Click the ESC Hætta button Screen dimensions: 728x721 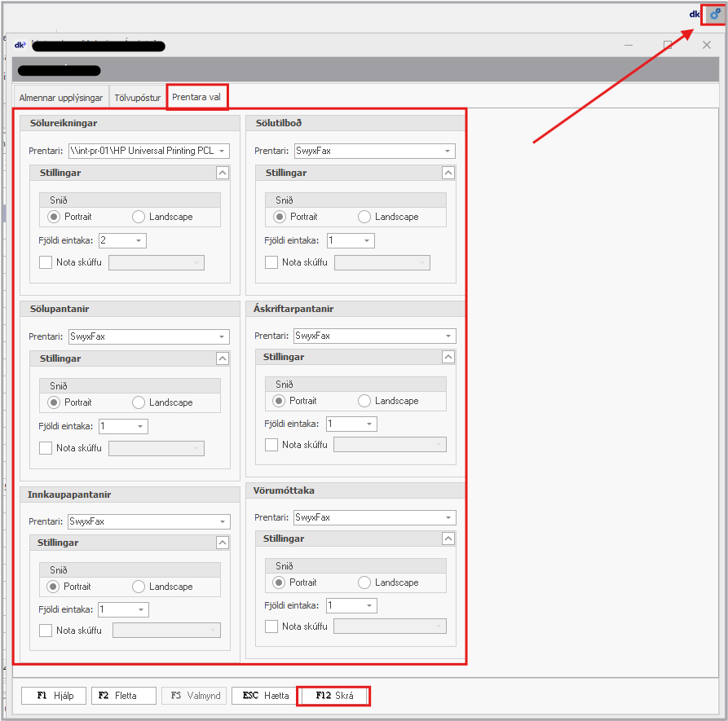[x=264, y=696]
